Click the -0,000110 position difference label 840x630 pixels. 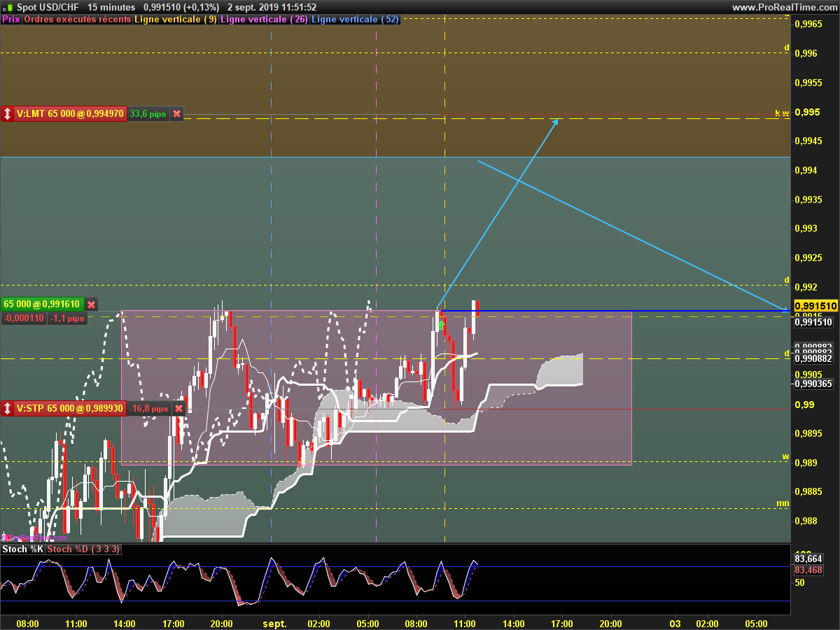point(24,318)
